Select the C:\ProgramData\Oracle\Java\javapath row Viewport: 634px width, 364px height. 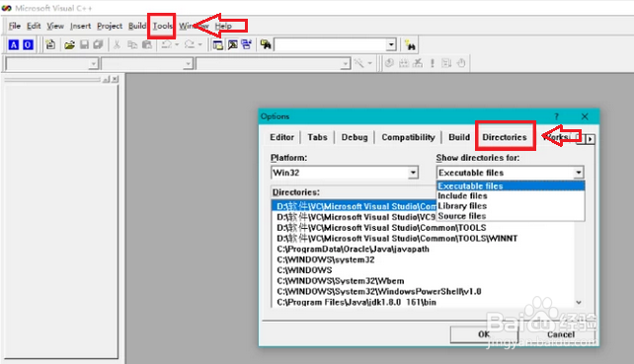tap(423, 250)
